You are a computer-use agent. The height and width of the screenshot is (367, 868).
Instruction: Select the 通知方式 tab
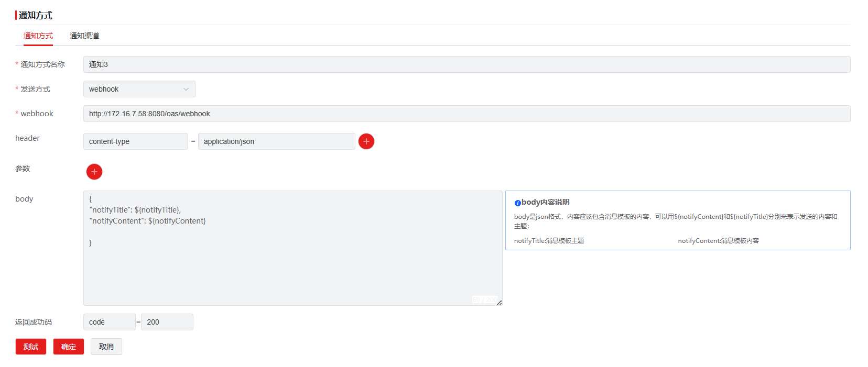(38, 36)
